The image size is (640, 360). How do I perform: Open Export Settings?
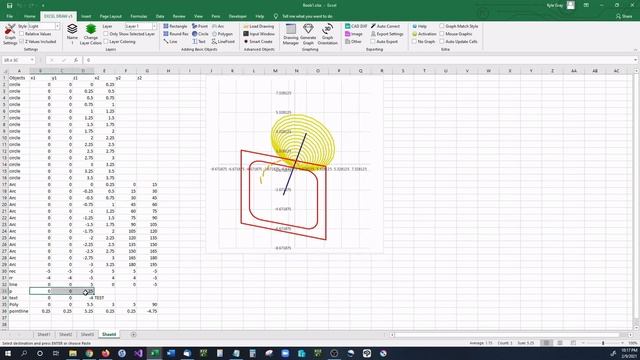point(387,34)
